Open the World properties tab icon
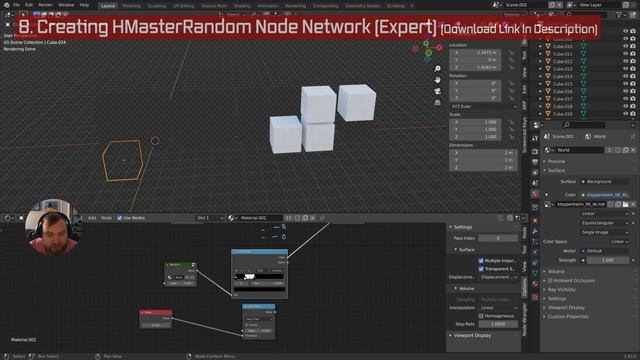This screenshot has width=640, height=360. (x=535, y=194)
